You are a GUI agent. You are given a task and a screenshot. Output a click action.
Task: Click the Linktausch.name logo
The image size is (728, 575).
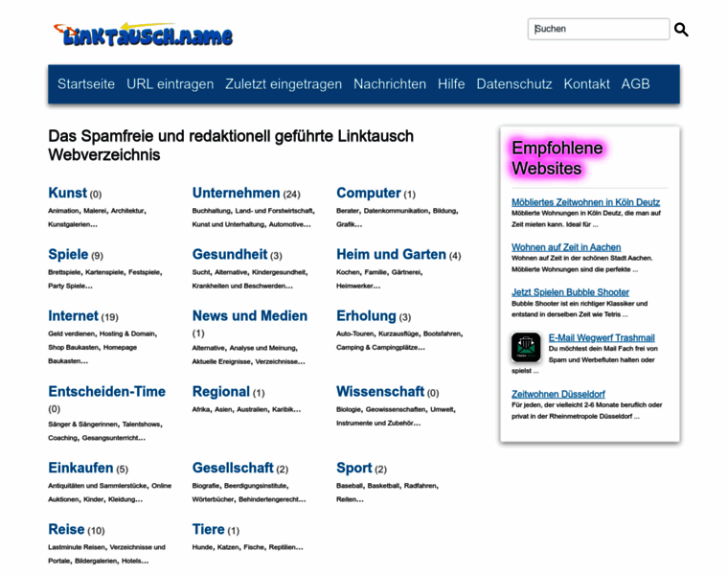(144, 34)
